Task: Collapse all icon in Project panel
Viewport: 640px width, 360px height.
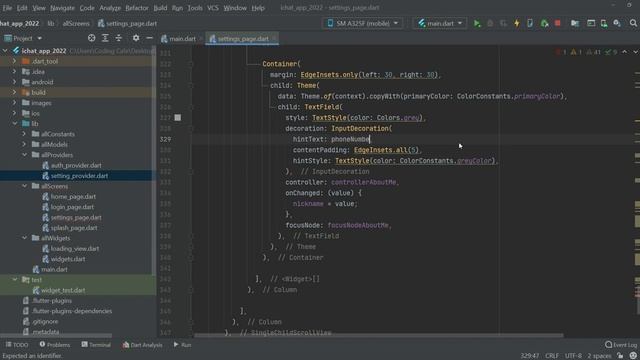Action: (x=118, y=38)
